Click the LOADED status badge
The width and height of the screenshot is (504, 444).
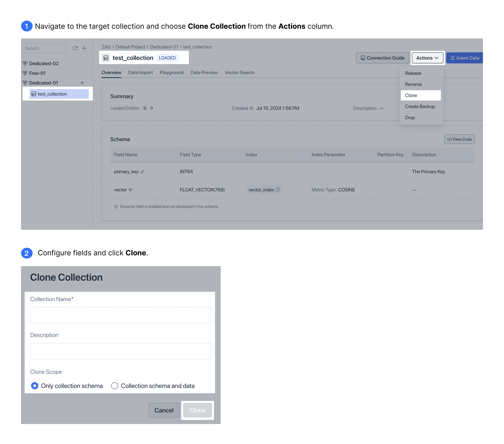coord(167,58)
